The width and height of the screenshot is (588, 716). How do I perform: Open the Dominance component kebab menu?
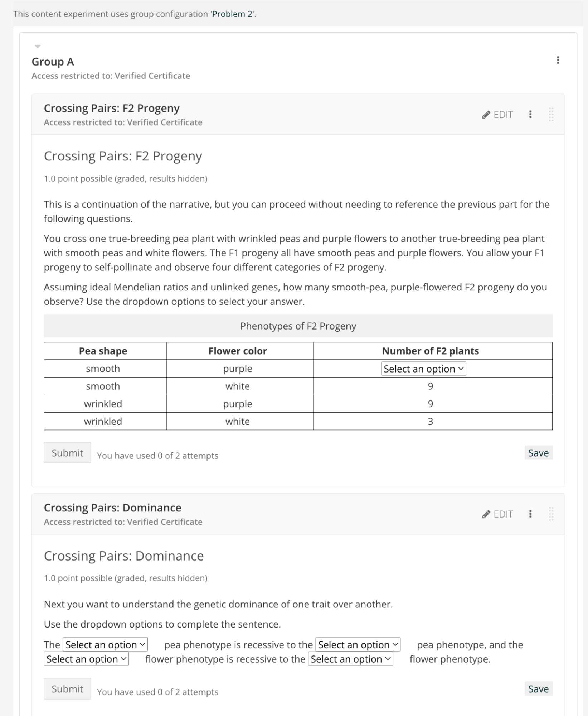(530, 514)
